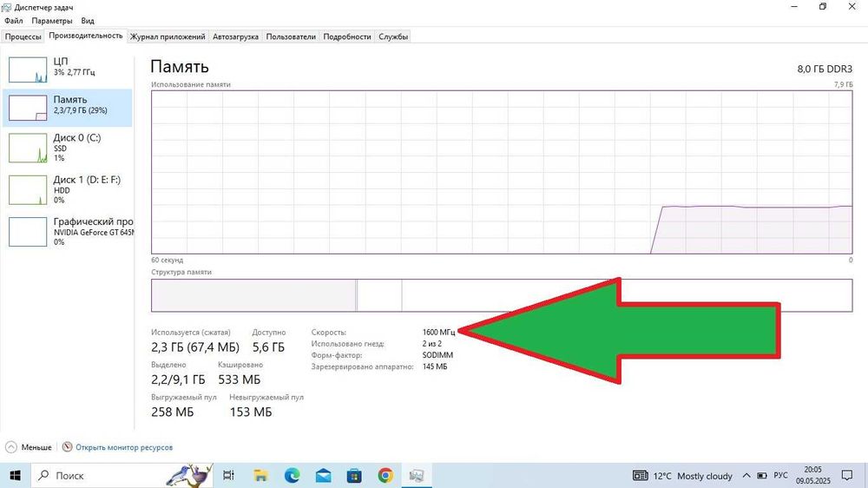Screen dimensions: 868x488
Task: Open the weather widget showing 12°C
Action: coord(682,476)
